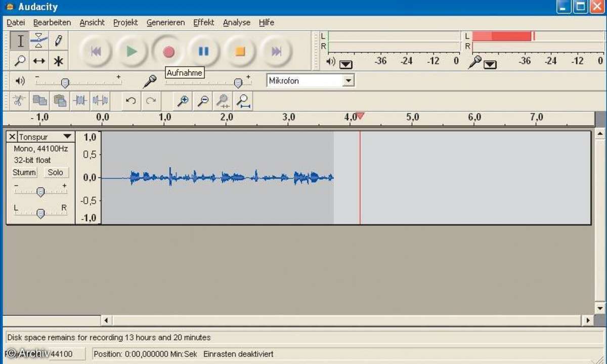
Task: Open the Projekt menu
Action: (x=125, y=23)
